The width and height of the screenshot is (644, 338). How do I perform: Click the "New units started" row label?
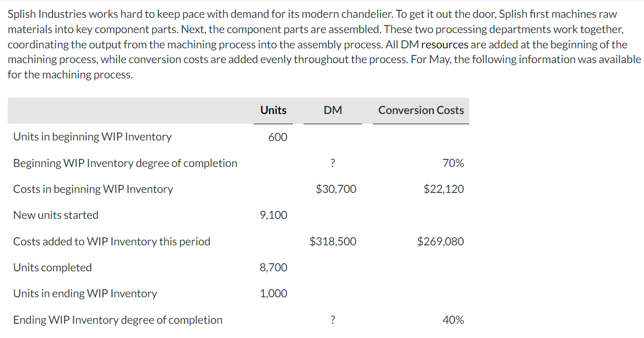[56, 215]
